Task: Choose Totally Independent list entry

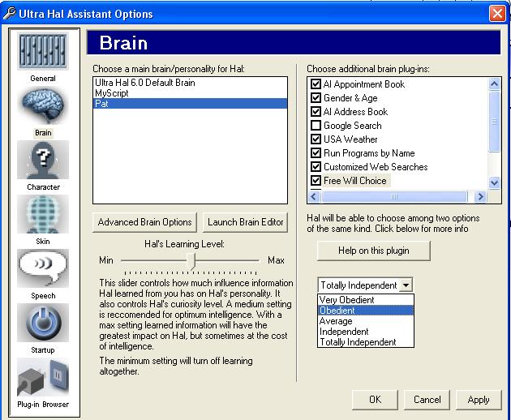Action: coord(365,342)
